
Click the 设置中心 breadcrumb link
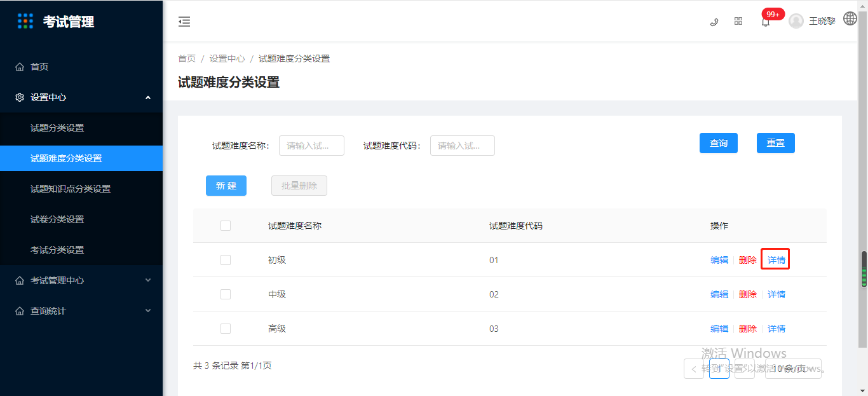[227, 58]
